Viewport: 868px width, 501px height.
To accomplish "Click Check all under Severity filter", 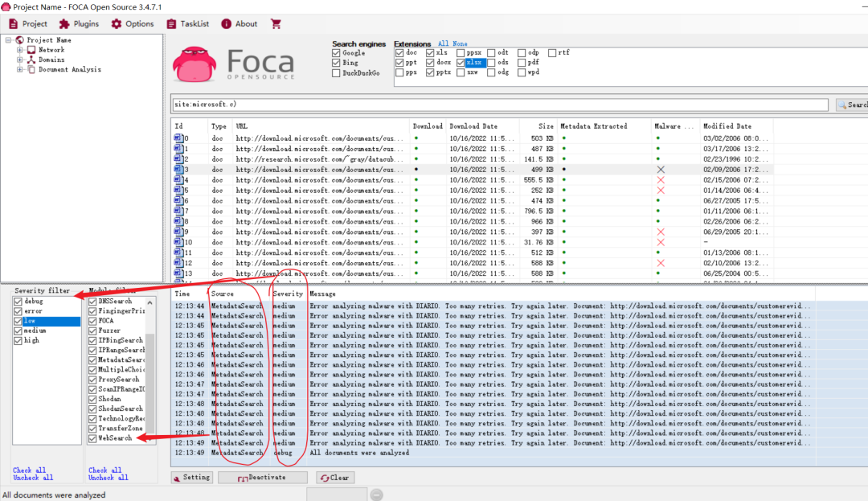I will [x=30, y=470].
